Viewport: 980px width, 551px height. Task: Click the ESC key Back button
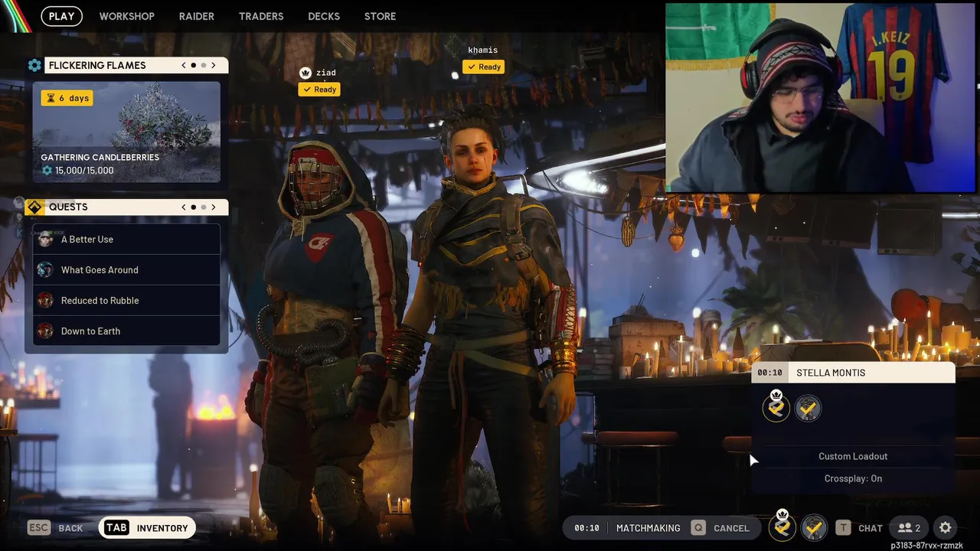coord(55,528)
